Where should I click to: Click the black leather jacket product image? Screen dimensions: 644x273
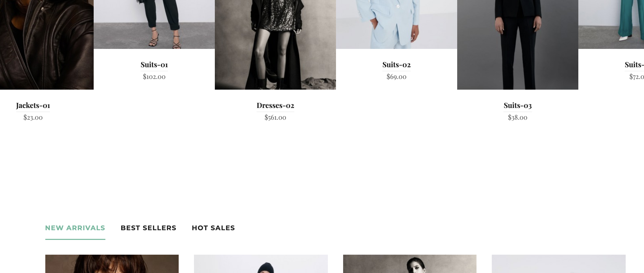coord(47,45)
